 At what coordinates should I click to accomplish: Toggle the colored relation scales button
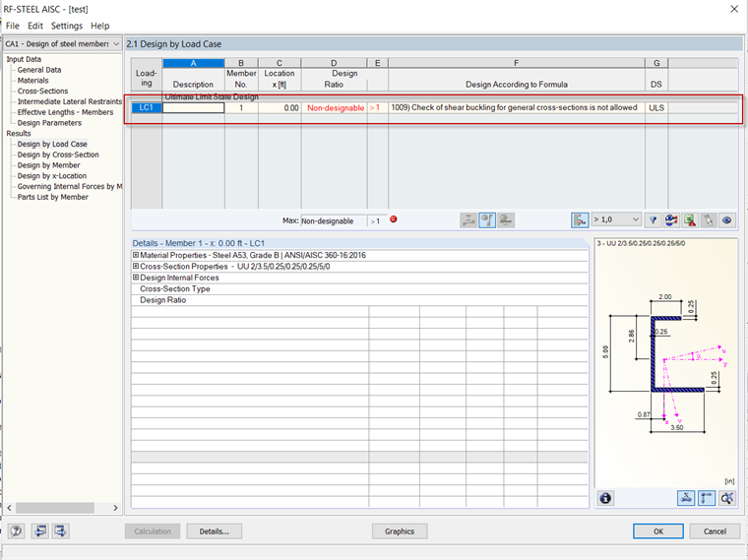[x=580, y=220]
